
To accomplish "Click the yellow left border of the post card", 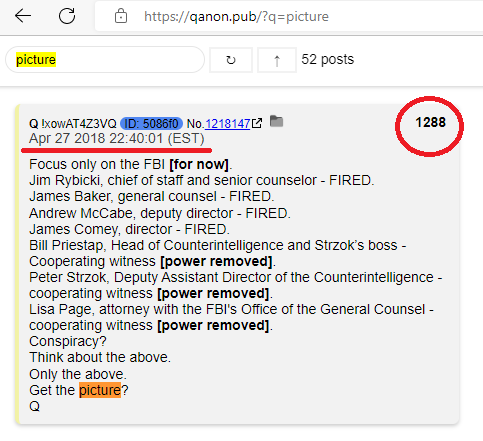I will point(17,264).
